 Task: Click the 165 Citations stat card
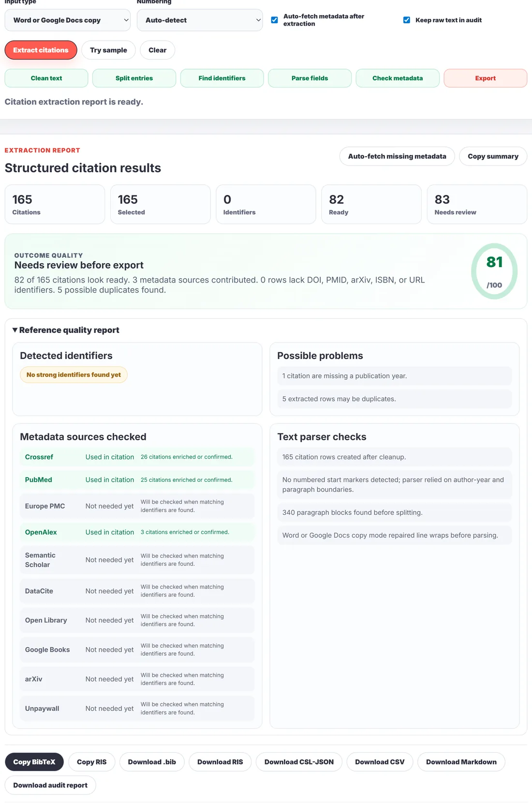tap(55, 204)
